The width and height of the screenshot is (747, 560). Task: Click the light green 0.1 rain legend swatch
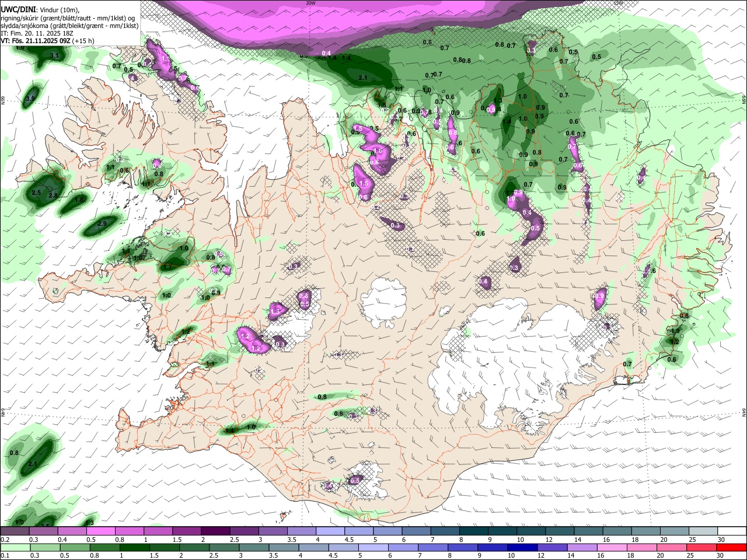click(15, 547)
